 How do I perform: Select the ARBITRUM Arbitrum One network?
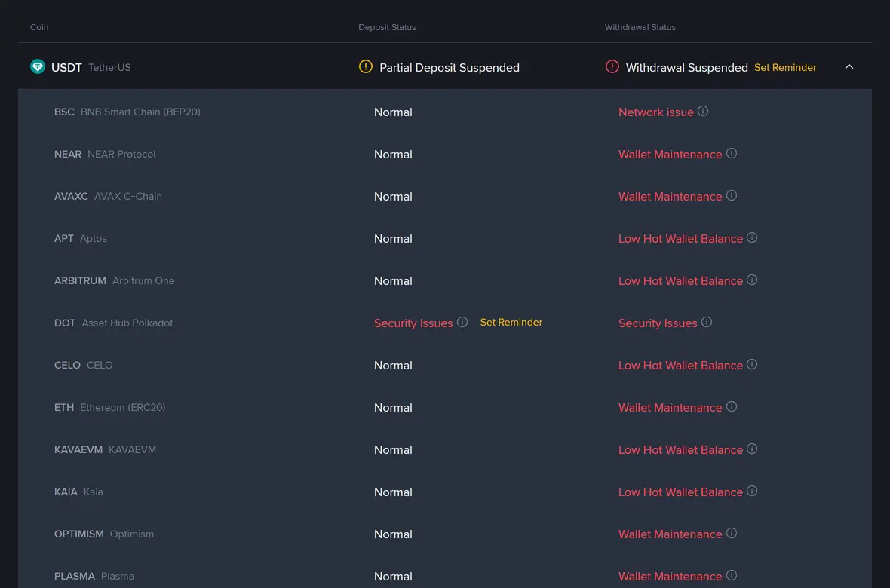pyautogui.click(x=114, y=280)
